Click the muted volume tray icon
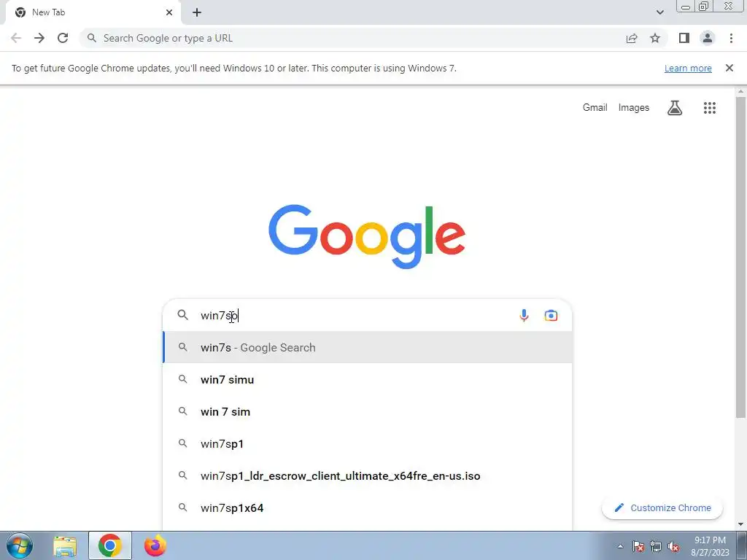This screenshot has width=747, height=560. (x=673, y=546)
